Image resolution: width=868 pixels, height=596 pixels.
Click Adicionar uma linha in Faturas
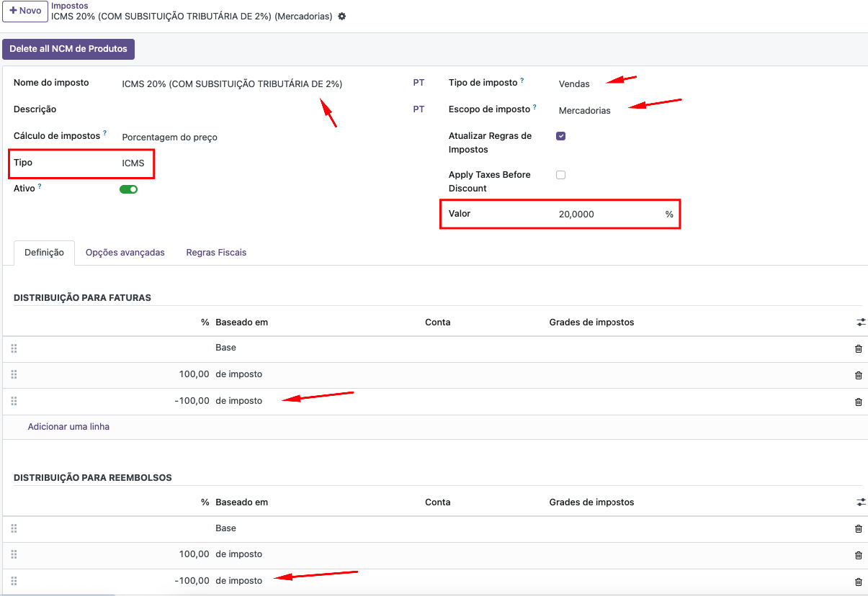(68, 427)
